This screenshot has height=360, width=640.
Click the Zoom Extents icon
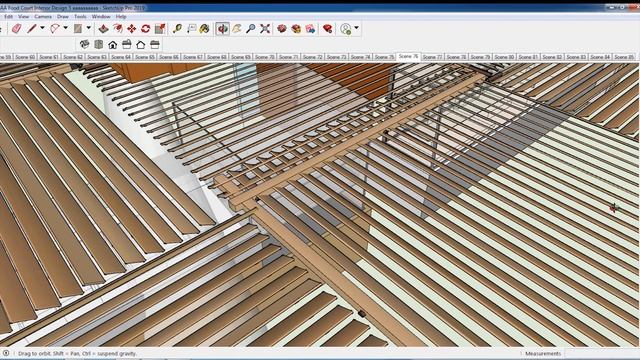[x=265, y=29]
